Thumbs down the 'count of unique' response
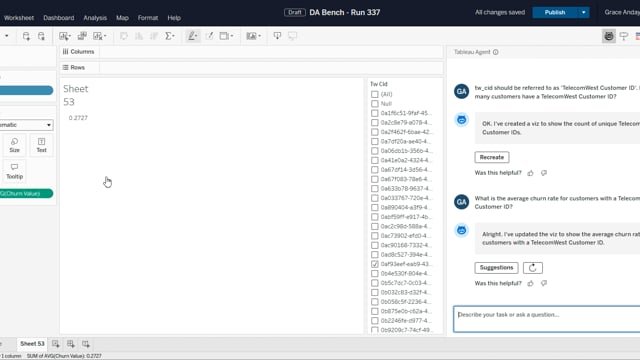 pos(544,173)
